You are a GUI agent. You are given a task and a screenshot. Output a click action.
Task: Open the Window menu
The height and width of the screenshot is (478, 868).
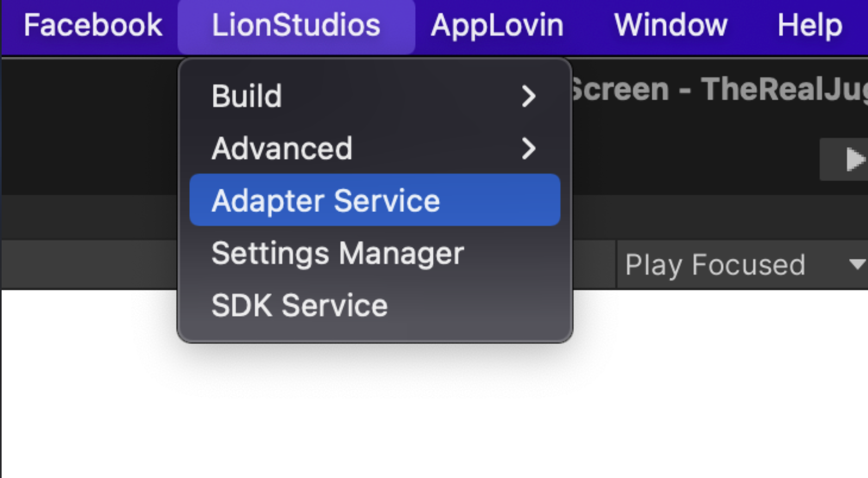671,25
